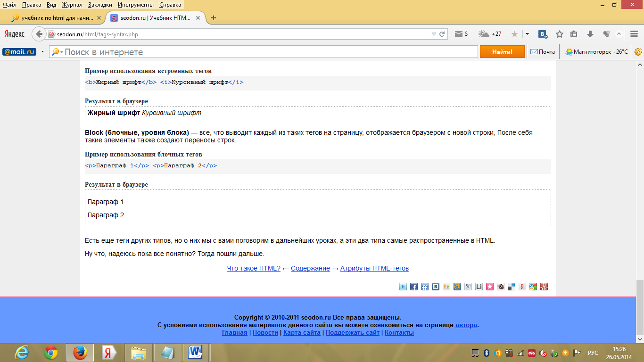Open the автора page link in footer
The image size is (644, 362).
(466, 325)
